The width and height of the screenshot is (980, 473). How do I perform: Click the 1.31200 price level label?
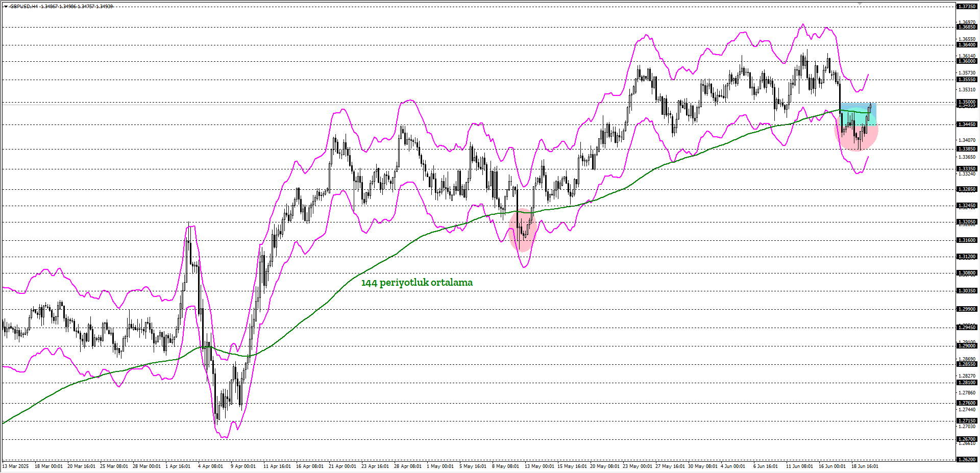967,257
